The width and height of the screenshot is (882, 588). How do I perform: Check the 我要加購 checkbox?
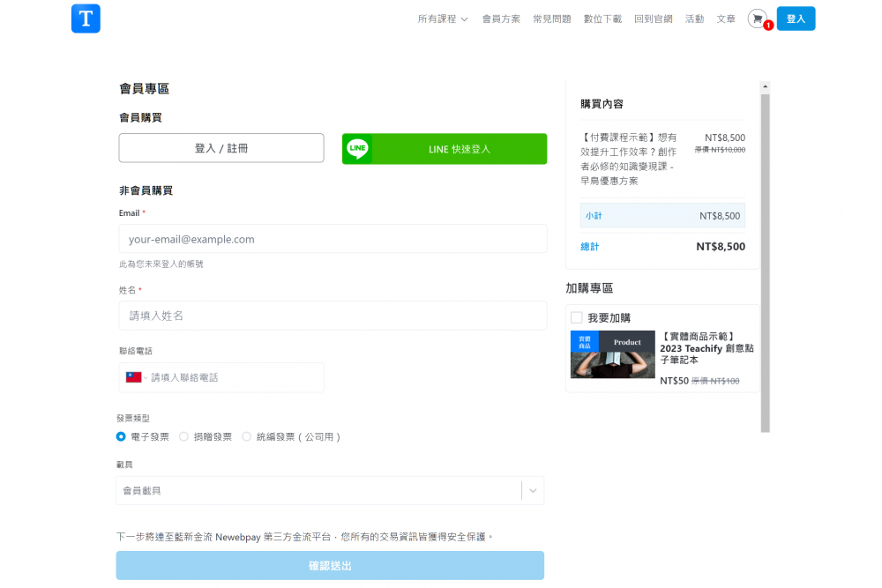[x=577, y=317]
